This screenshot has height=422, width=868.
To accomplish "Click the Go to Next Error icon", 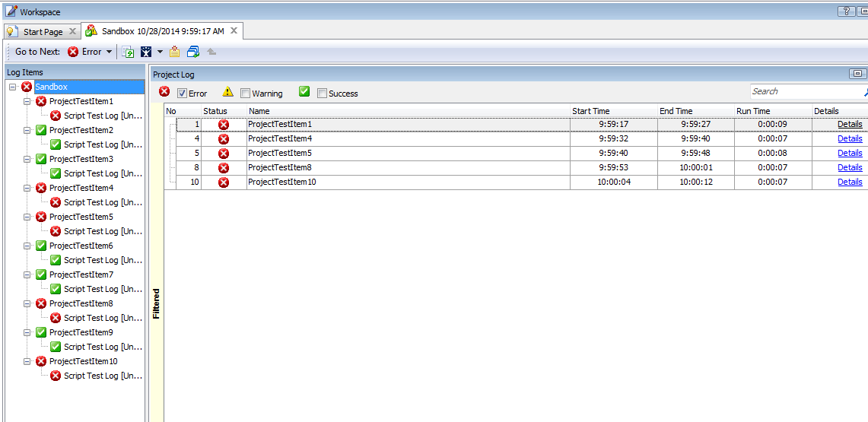I will tap(73, 52).
